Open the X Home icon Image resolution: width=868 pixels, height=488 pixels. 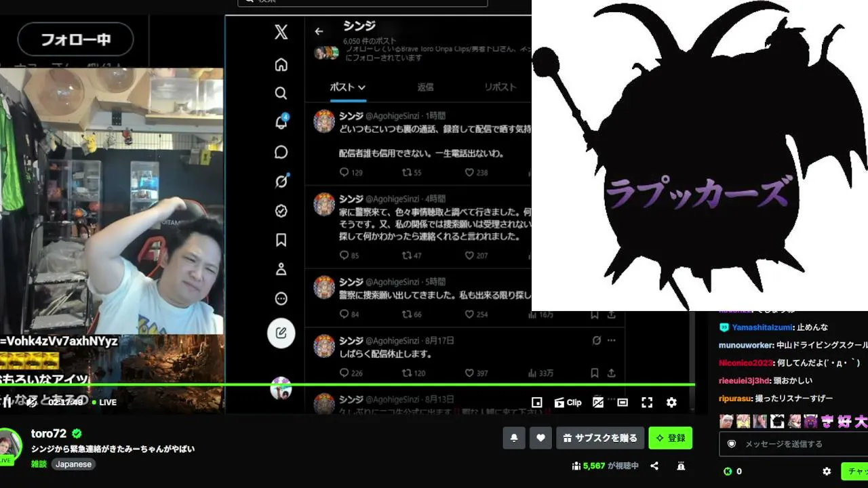point(281,64)
